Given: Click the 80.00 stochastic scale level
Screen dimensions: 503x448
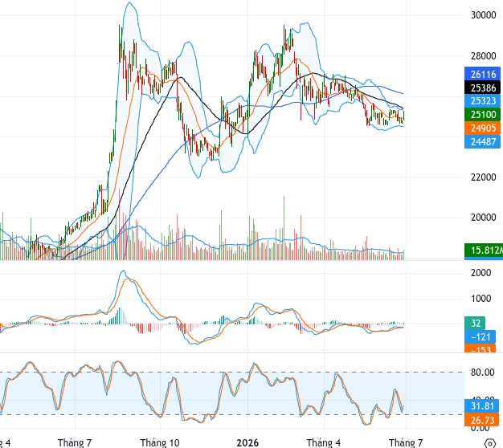Looking at the screenshot, I should (x=482, y=372).
